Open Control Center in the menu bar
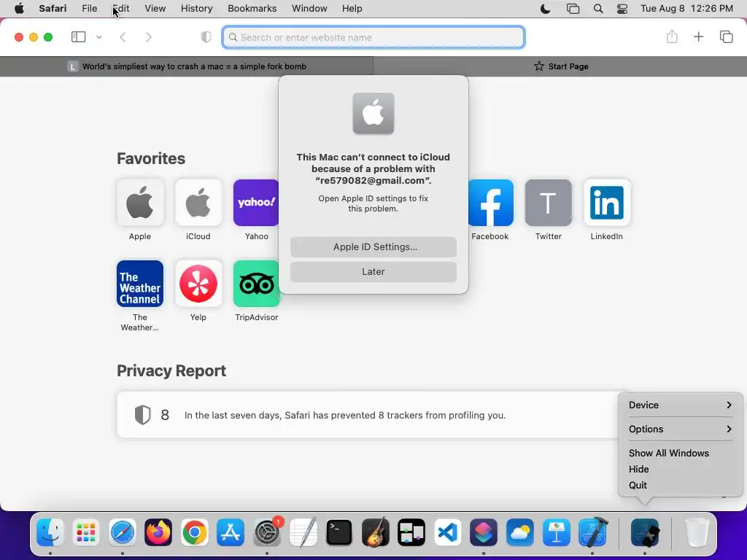 click(x=622, y=9)
